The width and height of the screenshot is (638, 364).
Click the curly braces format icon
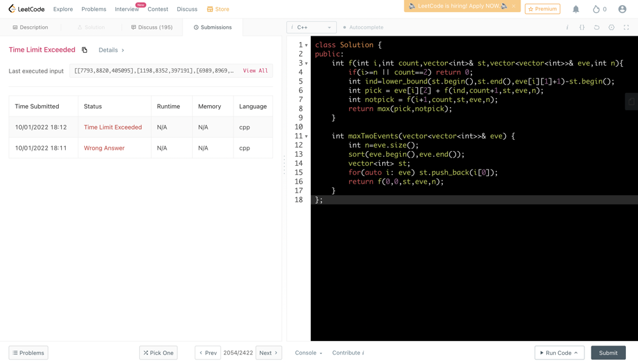pos(582,27)
